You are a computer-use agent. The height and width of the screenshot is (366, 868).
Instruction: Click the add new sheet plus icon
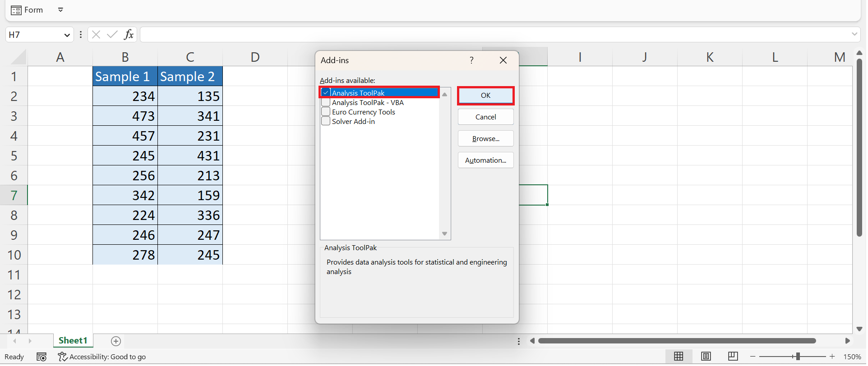point(116,341)
